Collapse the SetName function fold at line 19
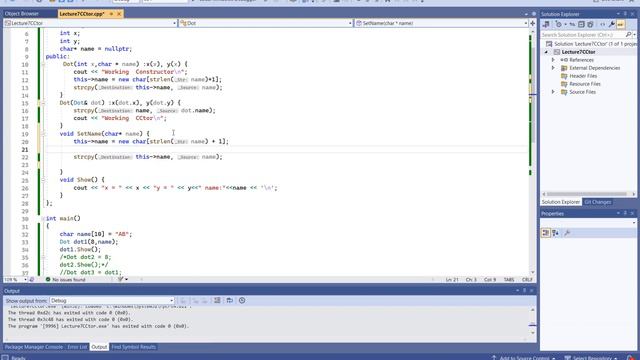 pyautogui.click(x=43, y=133)
